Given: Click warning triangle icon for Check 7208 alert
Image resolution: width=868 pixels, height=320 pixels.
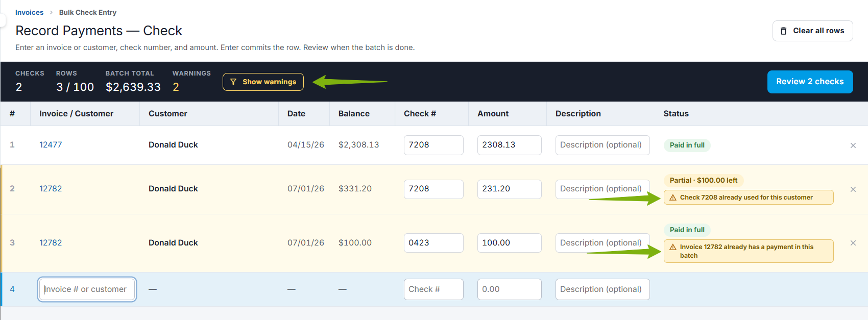Looking at the screenshot, I should coord(673,198).
